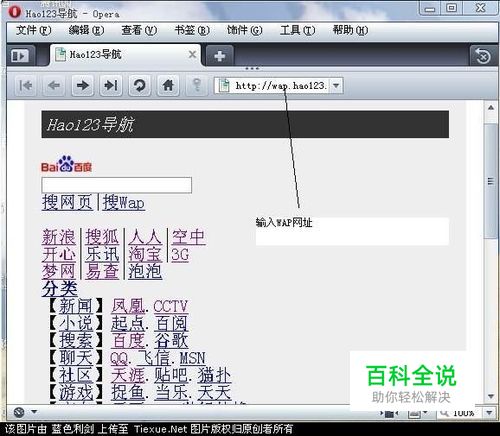The width and height of the screenshot is (500, 436).
Task: Open the 淘宝 link
Action: tap(145, 254)
